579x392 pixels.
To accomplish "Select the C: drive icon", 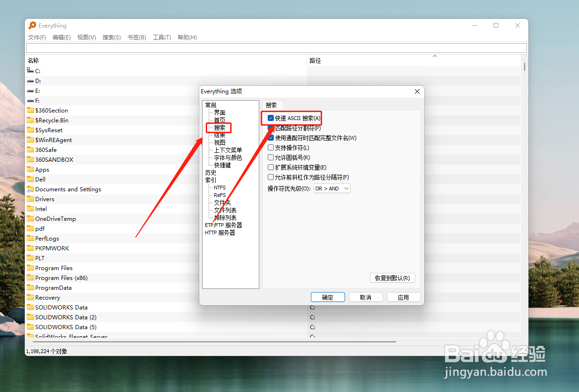I will [30, 71].
